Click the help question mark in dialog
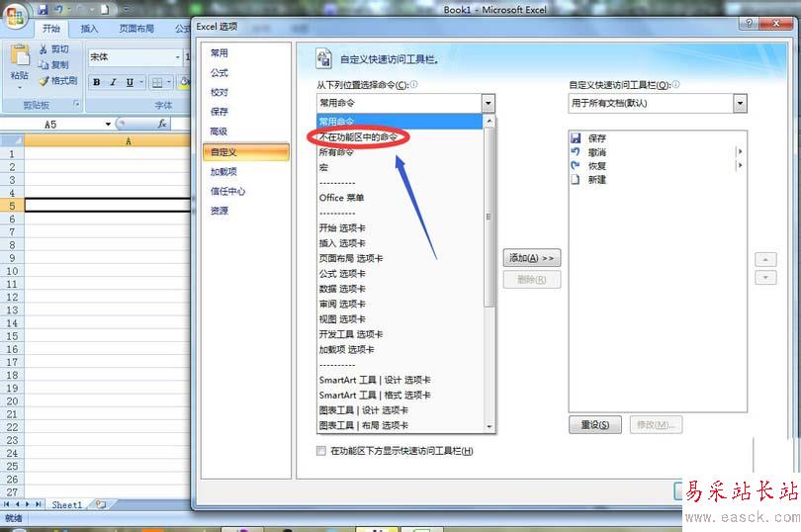 point(749,24)
